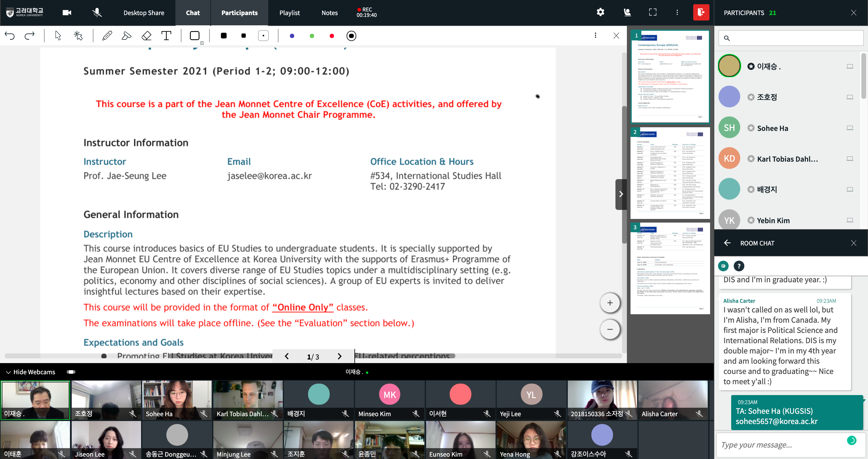The width and height of the screenshot is (868, 459).
Task: Click the Undo arrow icon
Action: pyautogui.click(x=10, y=36)
